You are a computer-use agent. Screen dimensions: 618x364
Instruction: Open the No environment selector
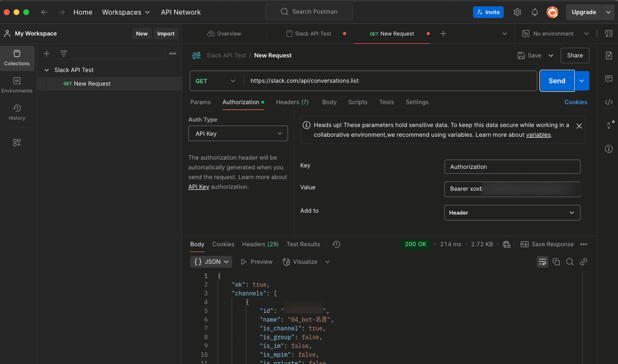pyautogui.click(x=555, y=33)
